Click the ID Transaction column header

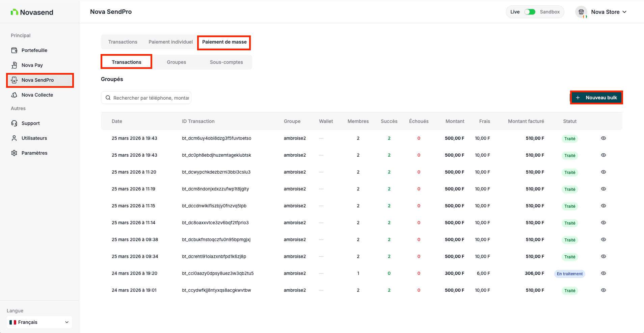(x=198, y=121)
